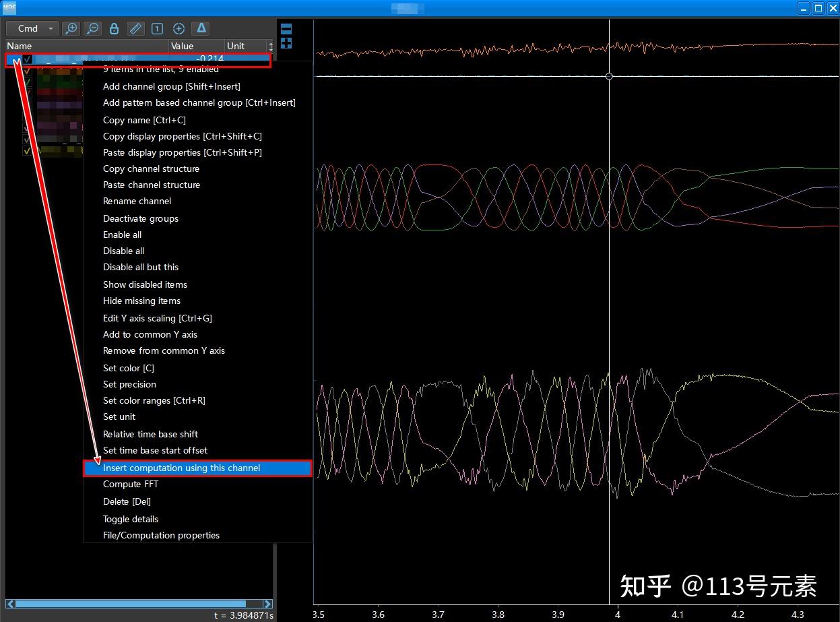Image resolution: width=840 pixels, height=622 pixels.
Task: Click the zoom out magnifier icon
Action: pos(92,28)
